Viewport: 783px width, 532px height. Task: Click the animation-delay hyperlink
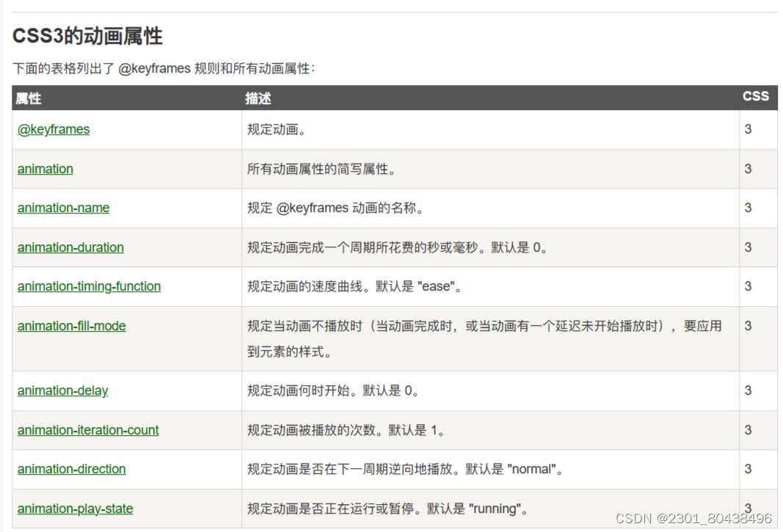tap(62, 390)
